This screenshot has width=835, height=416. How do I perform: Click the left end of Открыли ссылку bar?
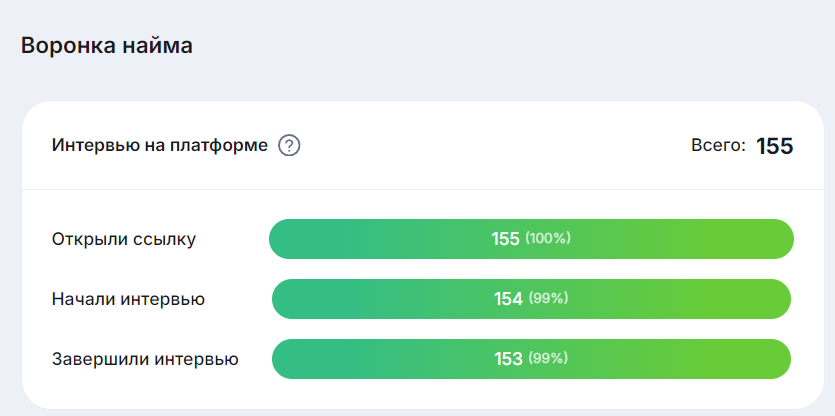280,239
